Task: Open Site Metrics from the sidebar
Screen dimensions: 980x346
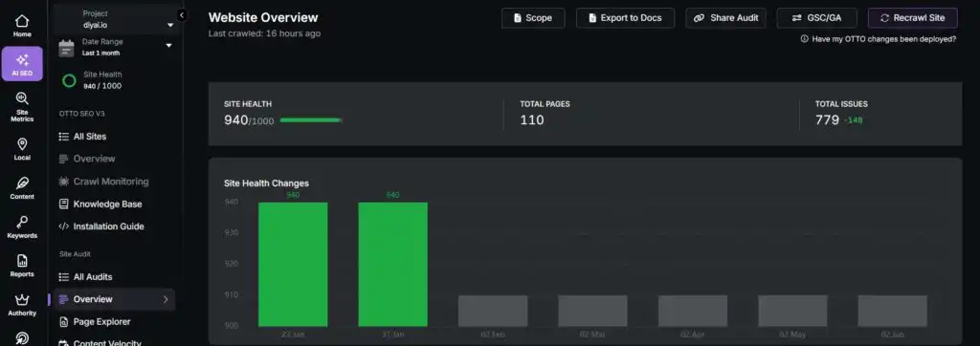Action: (x=22, y=107)
